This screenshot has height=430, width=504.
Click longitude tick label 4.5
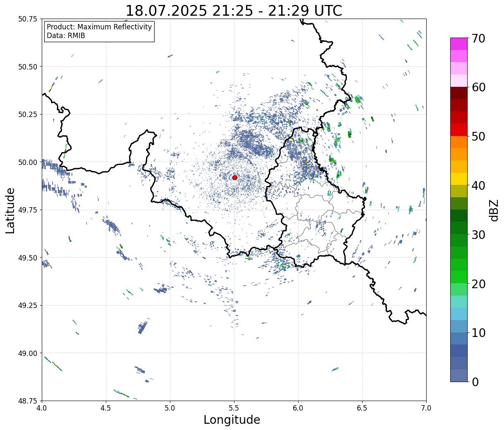(x=106, y=408)
